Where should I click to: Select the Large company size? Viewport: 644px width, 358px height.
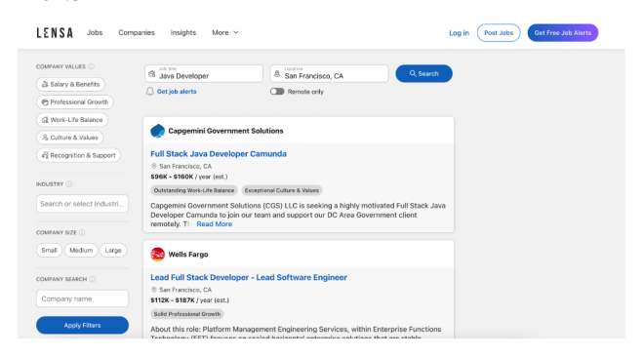113,250
